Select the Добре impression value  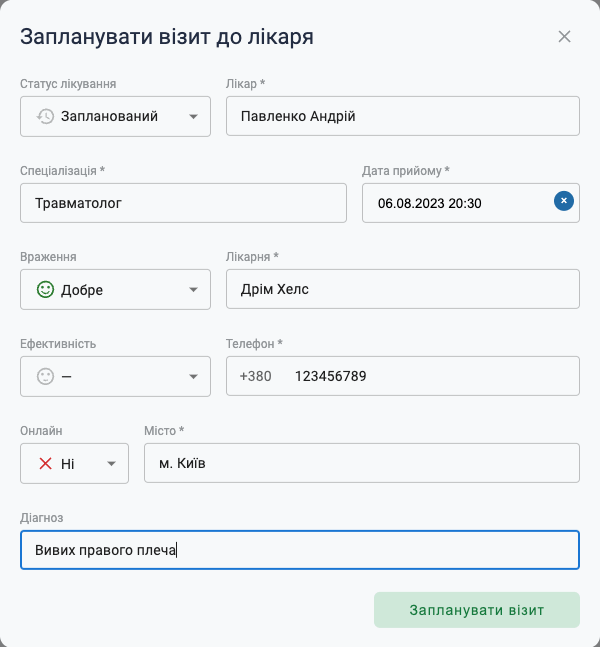pos(82,290)
